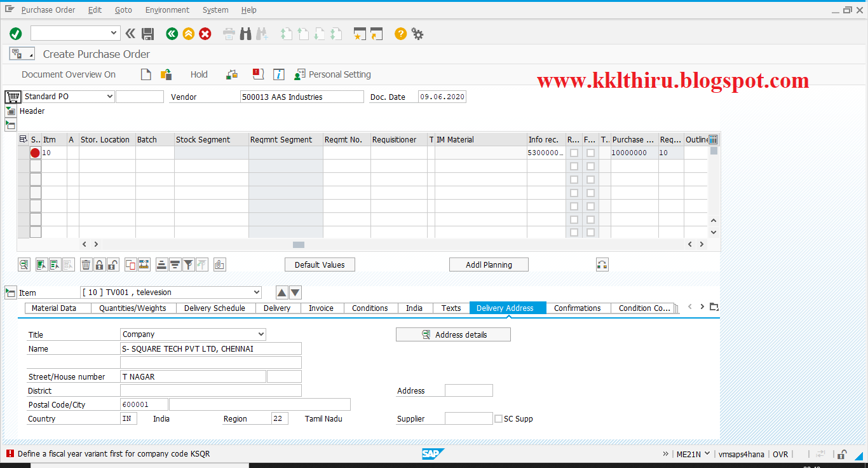
Task: Open the Messages log icon with red flag
Action: tap(258, 74)
